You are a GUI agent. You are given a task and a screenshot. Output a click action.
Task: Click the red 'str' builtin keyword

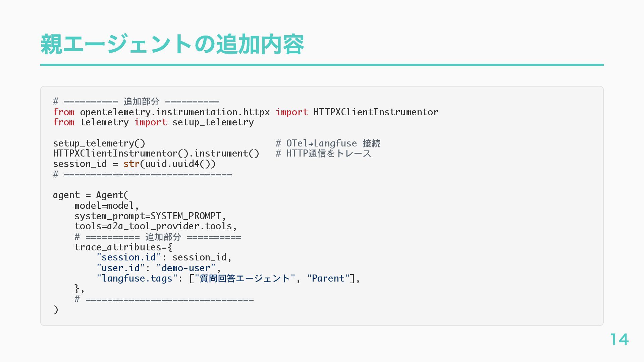(131, 164)
